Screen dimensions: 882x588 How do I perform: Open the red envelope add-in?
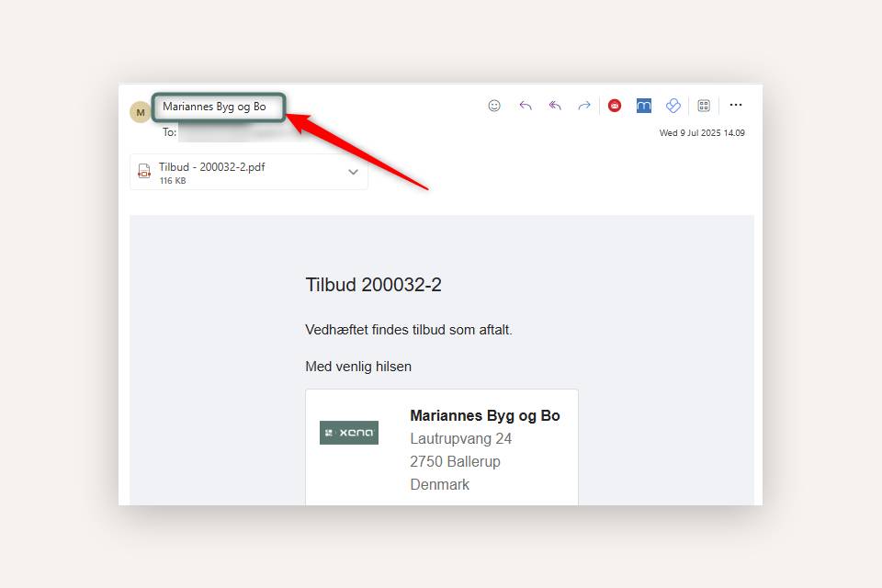click(615, 106)
